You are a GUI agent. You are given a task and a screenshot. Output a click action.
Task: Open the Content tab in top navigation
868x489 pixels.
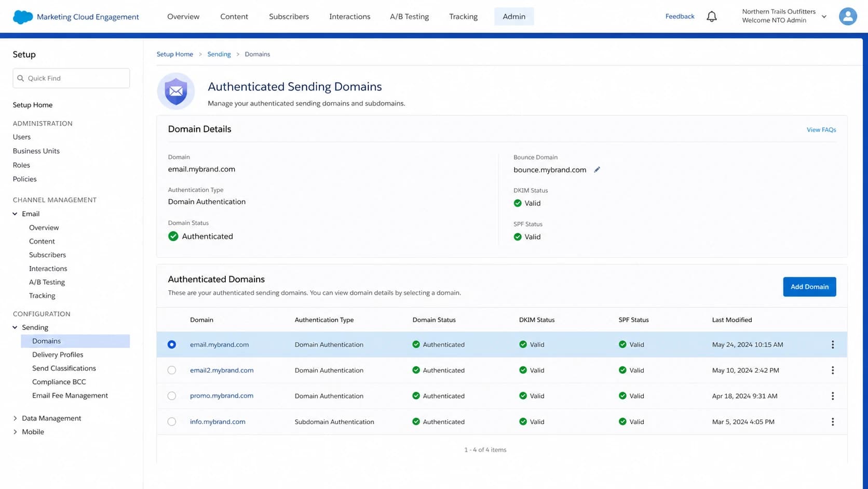[x=234, y=17]
